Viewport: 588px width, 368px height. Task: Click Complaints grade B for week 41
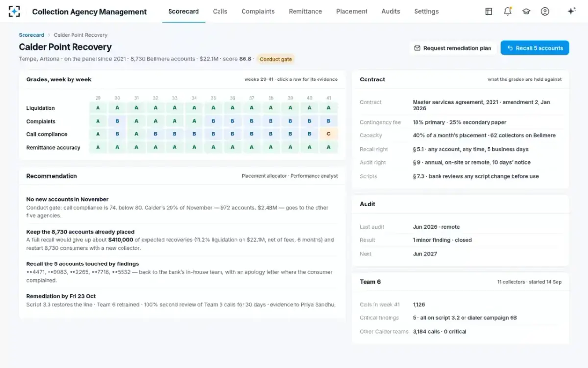(x=329, y=121)
